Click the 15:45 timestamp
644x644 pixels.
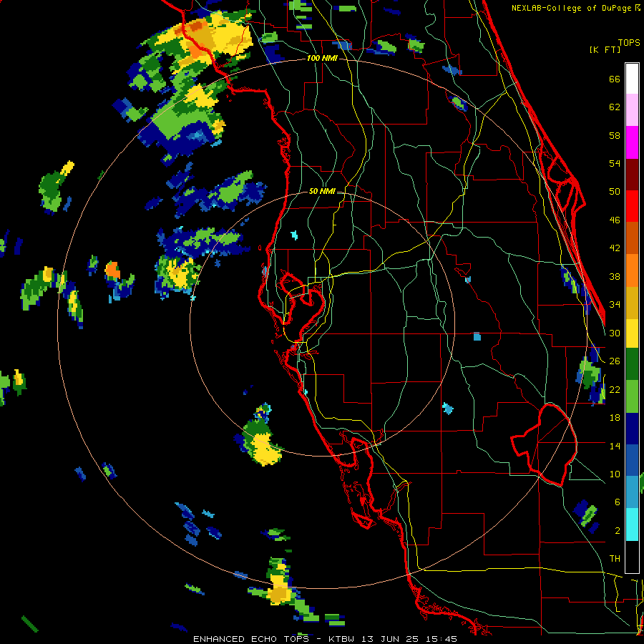441,639
